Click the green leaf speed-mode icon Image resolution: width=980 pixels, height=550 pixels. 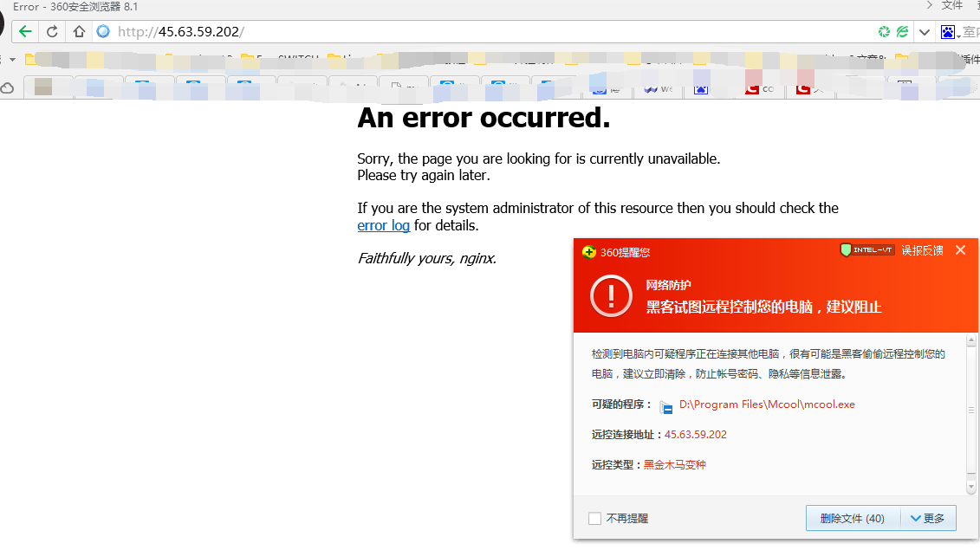[902, 32]
